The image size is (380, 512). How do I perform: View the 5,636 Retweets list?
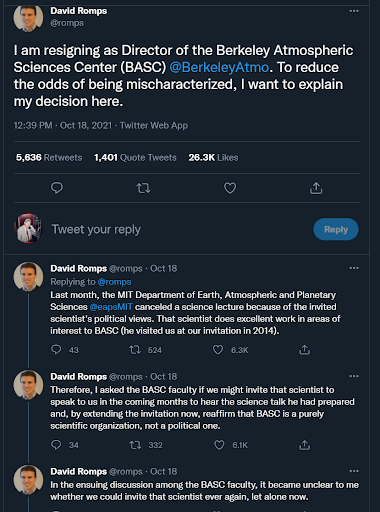tap(49, 157)
